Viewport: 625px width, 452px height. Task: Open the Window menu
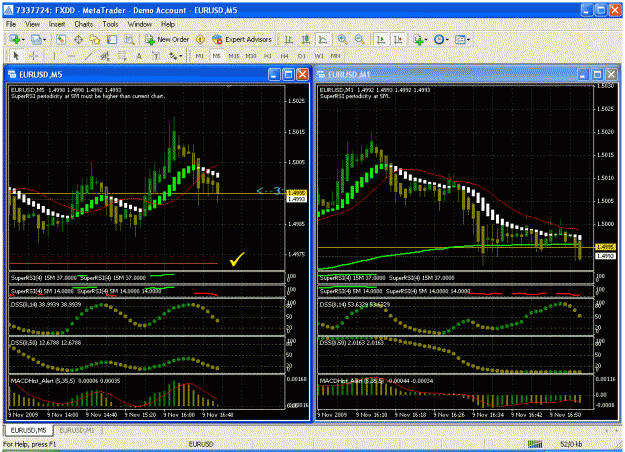pyautogui.click(x=140, y=24)
